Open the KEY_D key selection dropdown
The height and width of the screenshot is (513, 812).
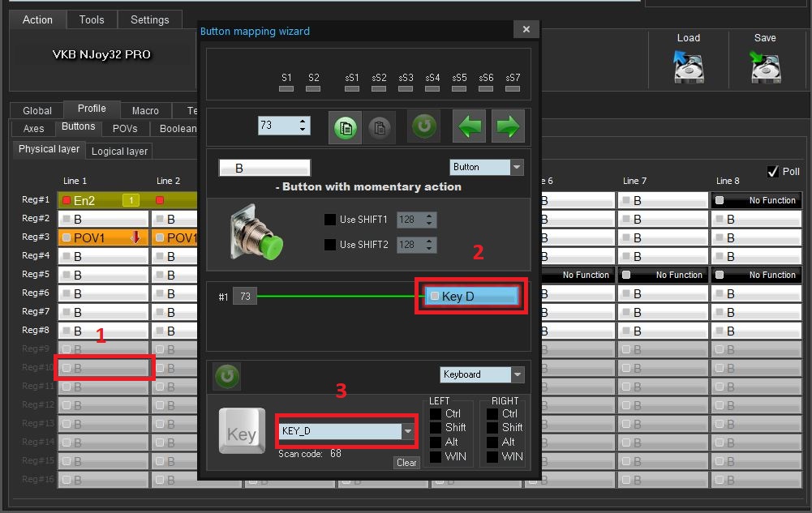pyautogui.click(x=408, y=431)
